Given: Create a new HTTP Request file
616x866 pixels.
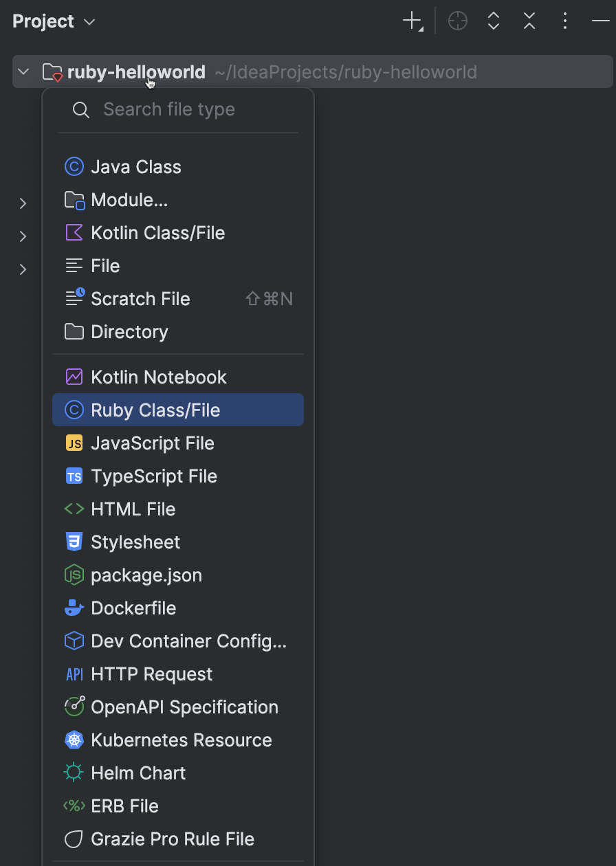Looking at the screenshot, I should (x=151, y=674).
